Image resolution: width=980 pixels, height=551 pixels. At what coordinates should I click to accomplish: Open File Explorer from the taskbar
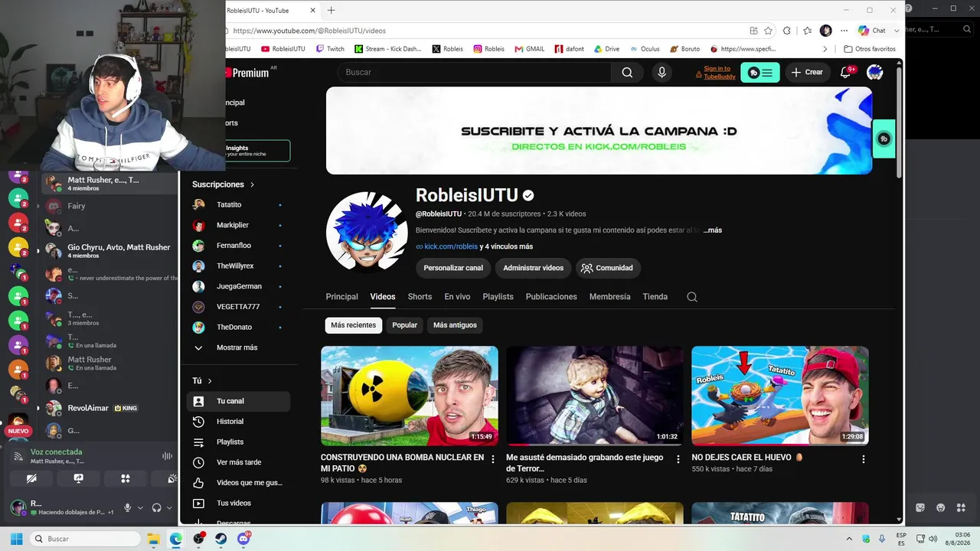pyautogui.click(x=153, y=539)
